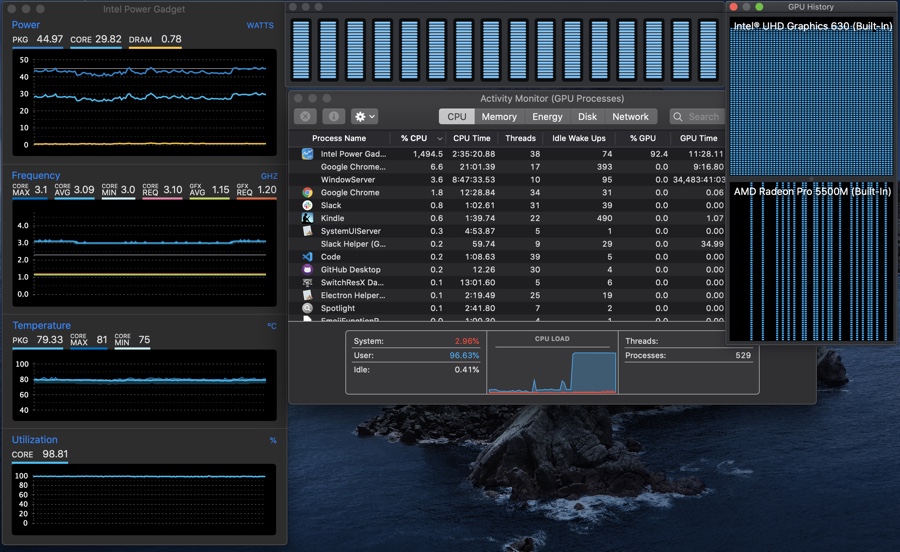Viewport: 900px width, 552px height.
Task: Switch to the Disk tab
Action: click(x=587, y=116)
